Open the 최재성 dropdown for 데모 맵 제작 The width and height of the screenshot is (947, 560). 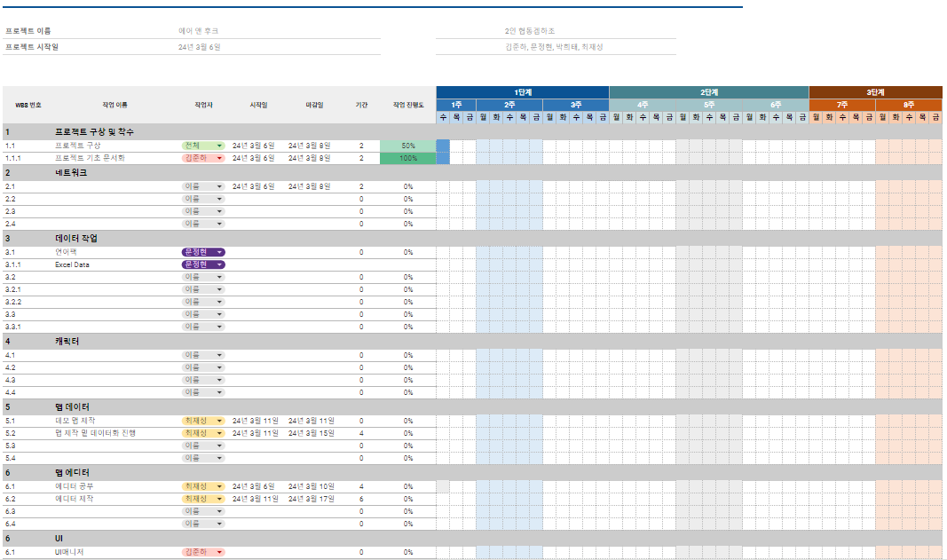[x=203, y=421]
